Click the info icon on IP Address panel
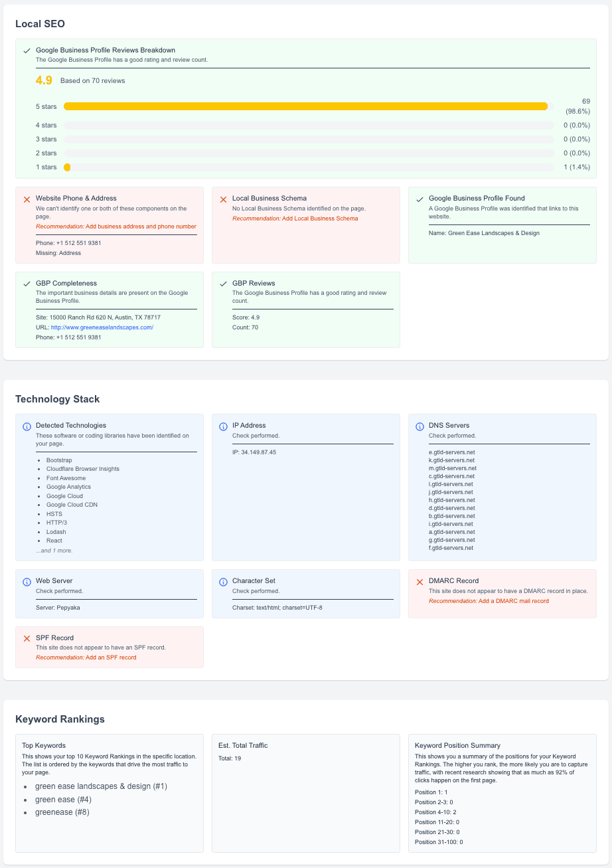612x868 pixels. [x=222, y=426]
